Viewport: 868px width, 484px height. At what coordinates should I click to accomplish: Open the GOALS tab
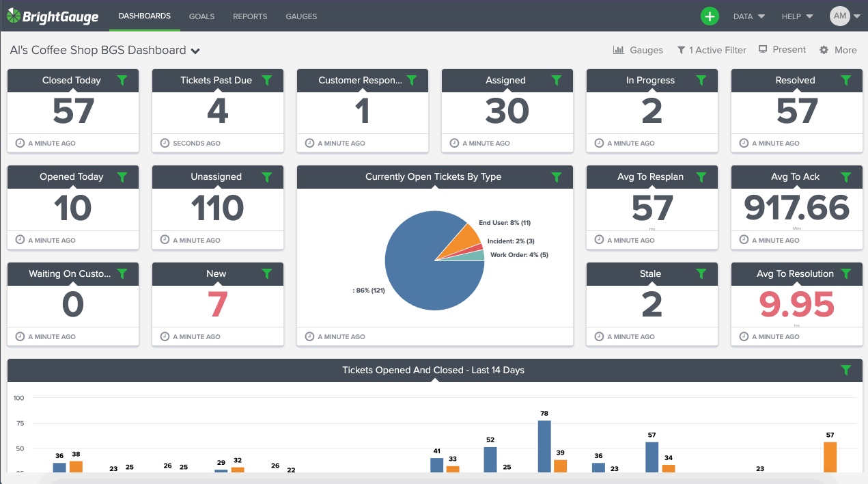202,16
